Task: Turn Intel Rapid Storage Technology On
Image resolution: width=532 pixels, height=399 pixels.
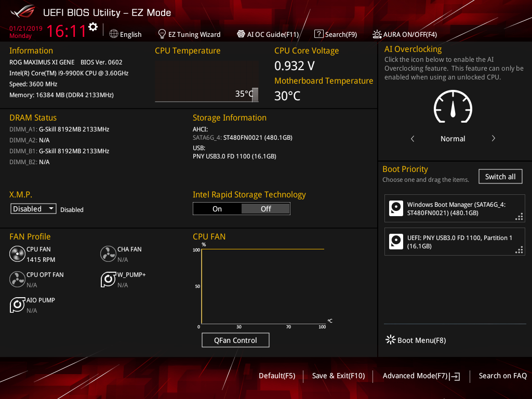Action: pyautogui.click(x=217, y=209)
